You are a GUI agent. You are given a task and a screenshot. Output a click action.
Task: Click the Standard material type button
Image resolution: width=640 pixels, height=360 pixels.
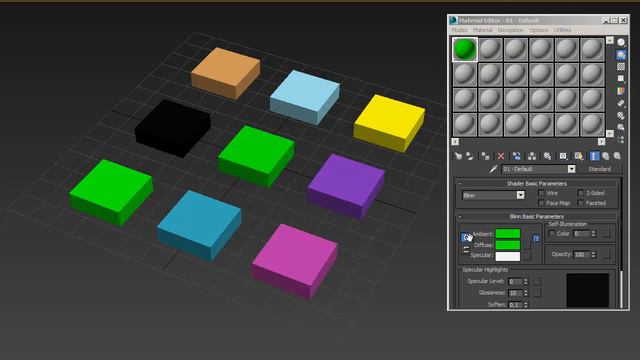click(600, 169)
